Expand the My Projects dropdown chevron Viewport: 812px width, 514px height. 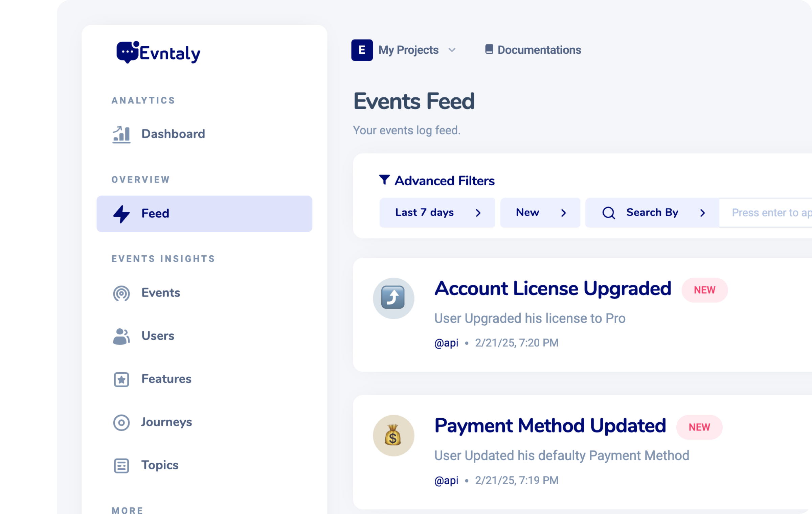tap(452, 50)
